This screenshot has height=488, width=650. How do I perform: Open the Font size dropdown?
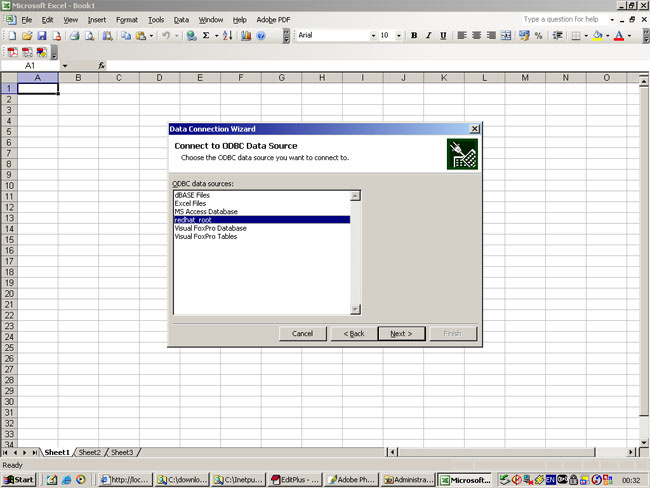click(x=399, y=36)
